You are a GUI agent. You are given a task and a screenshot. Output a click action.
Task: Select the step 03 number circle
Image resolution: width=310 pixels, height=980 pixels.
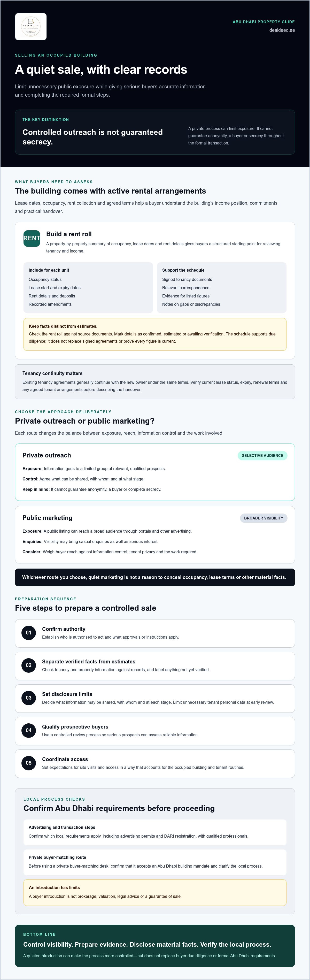(x=28, y=698)
